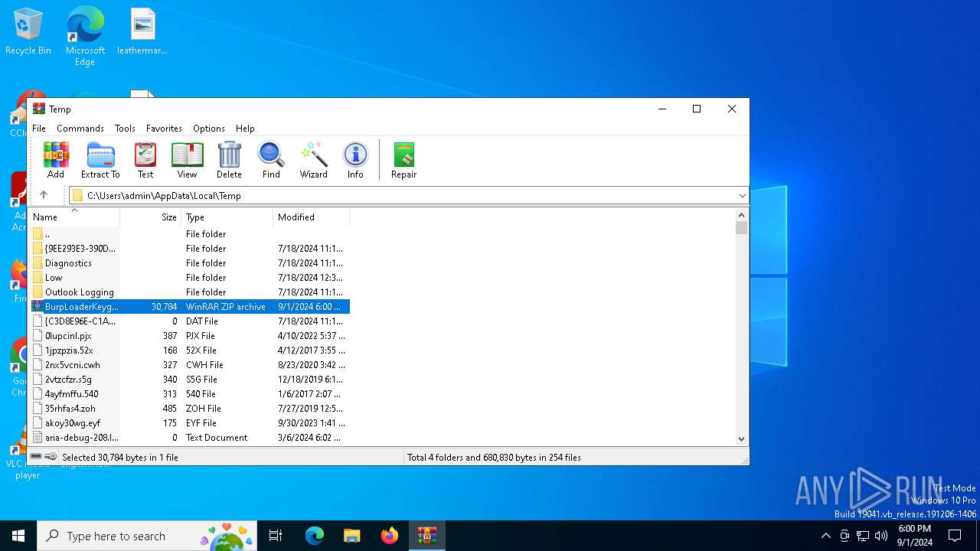Select file 2nx5vcni.cwh

190,365
